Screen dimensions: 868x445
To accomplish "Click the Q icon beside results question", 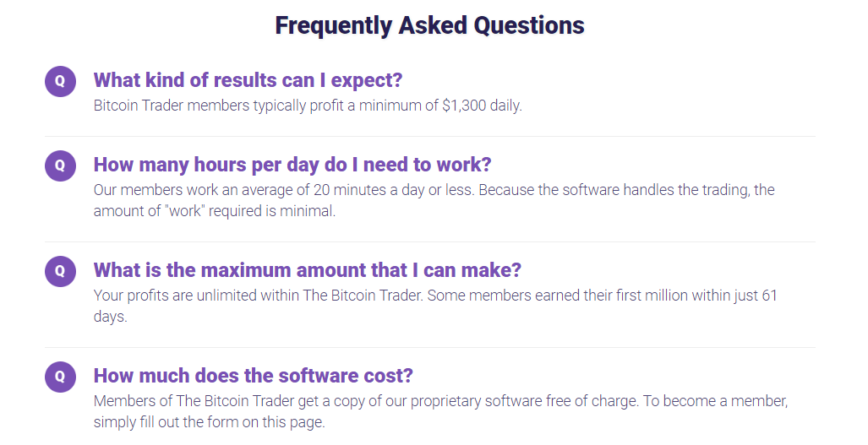I will coord(60,81).
